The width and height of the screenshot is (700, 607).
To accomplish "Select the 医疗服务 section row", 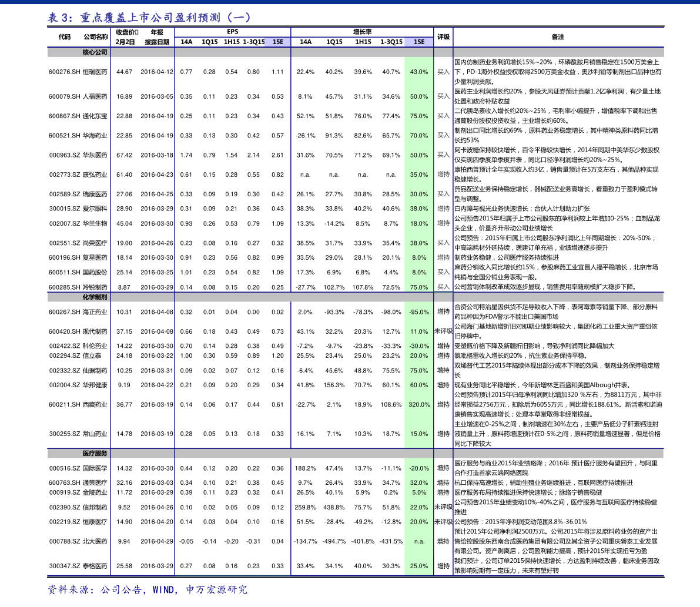I will 356,453.
